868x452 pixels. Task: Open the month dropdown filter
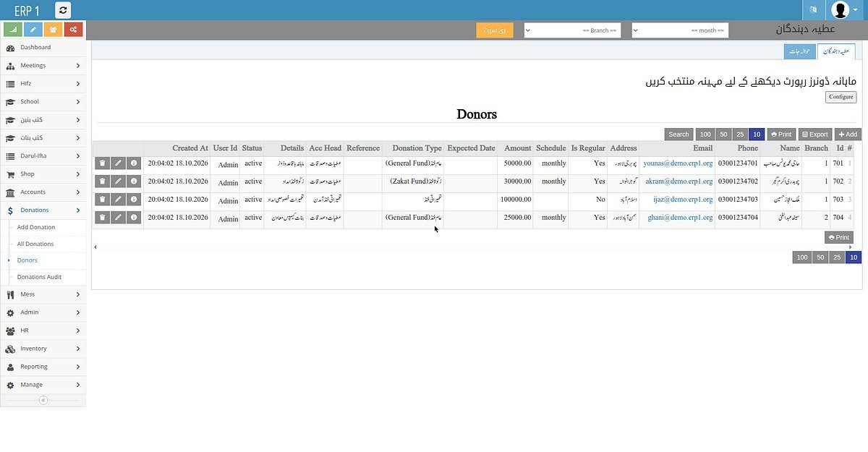point(680,30)
